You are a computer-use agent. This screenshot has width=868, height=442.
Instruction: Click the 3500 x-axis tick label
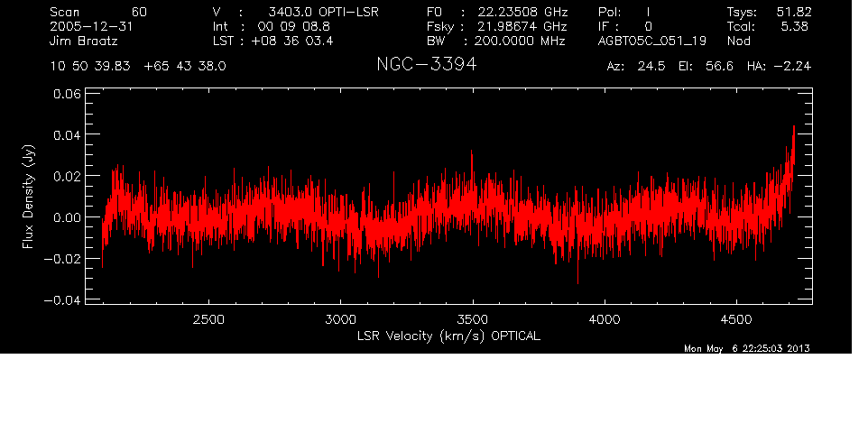coord(472,319)
